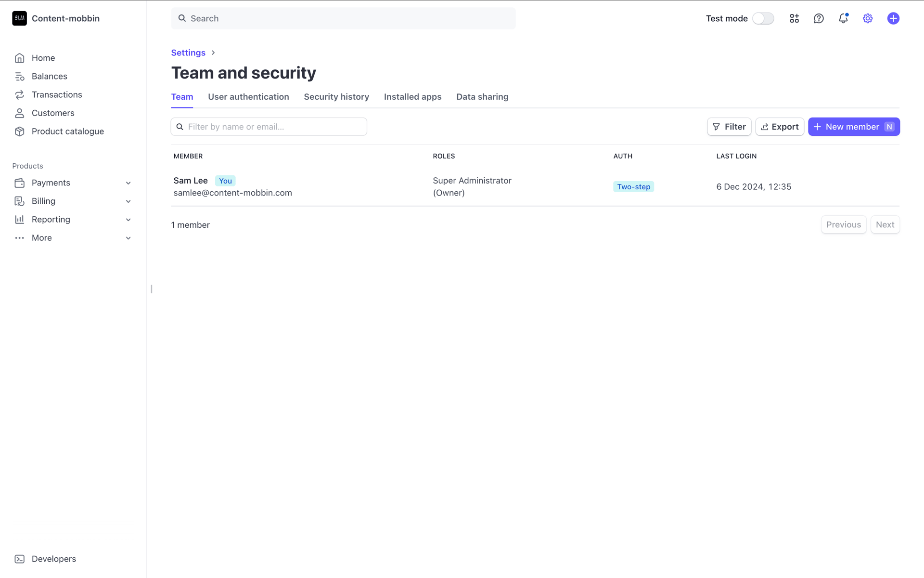Expand the More section chevron
The height and width of the screenshot is (578, 924).
pyautogui.click(x=128, y=238)
